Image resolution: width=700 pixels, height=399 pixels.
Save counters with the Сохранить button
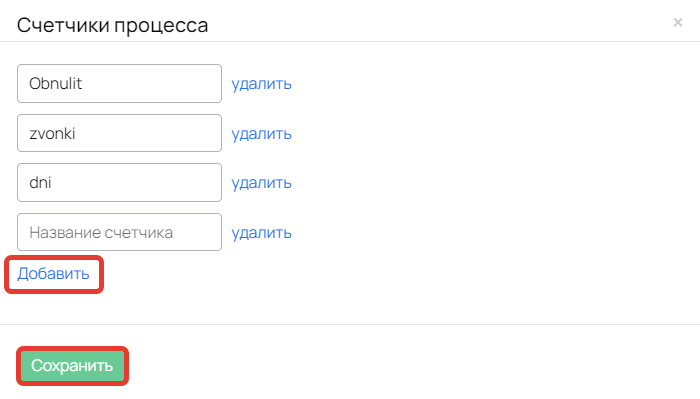72,366
